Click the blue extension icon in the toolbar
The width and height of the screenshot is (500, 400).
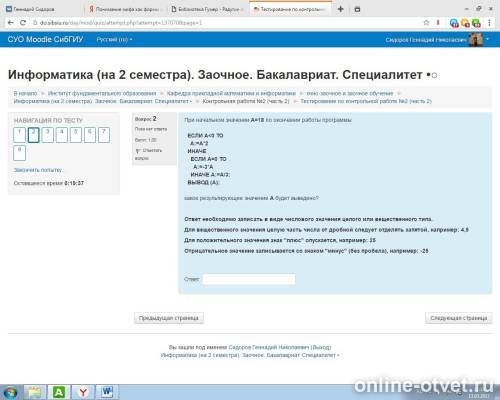pyautogui.click(x=454, y=23)
